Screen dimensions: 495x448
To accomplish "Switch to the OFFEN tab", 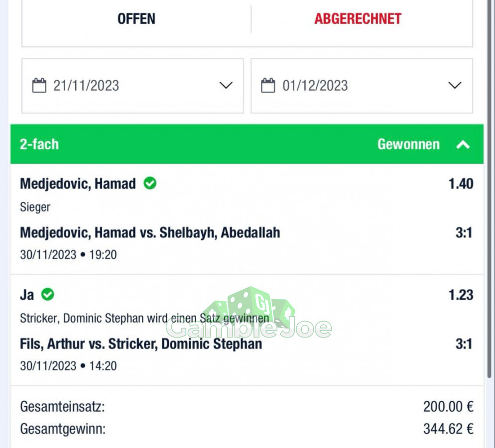I will tap(136, 19).
